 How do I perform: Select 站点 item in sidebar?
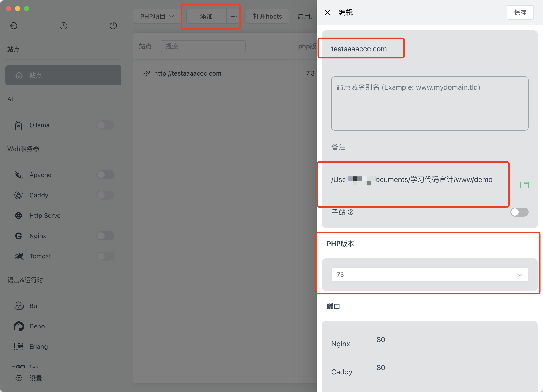tap(63, 75)
